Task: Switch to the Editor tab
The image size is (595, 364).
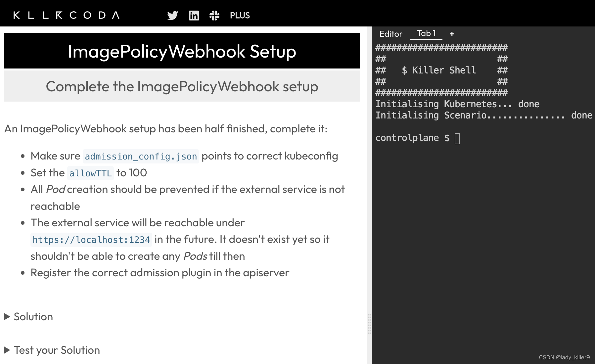Action: click(391, 34)
